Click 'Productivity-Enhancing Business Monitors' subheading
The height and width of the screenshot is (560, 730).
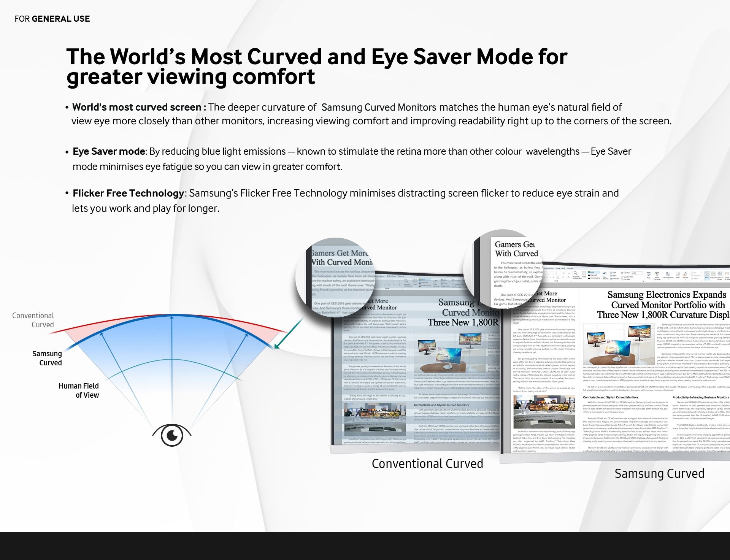pos(701,397)
